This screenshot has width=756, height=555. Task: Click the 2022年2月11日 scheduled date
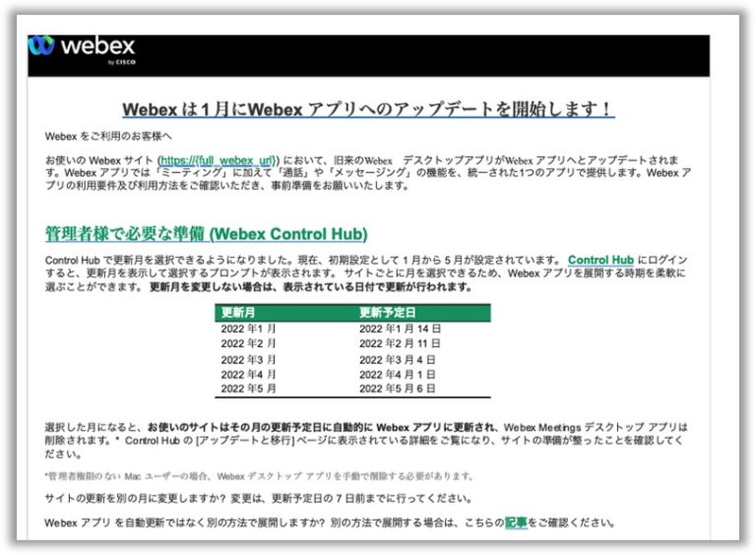coord(400,343)
